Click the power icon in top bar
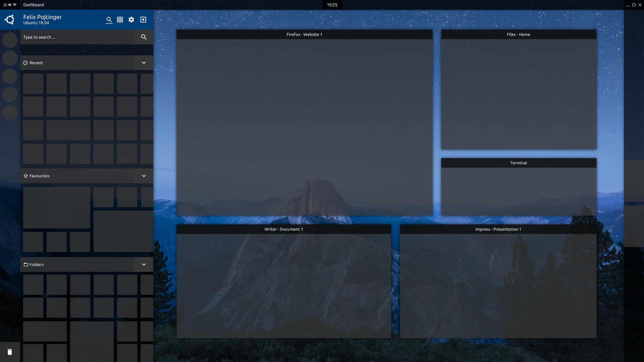Image resolution: width=644 pixels, height=362 pixels. coord(5,5)
